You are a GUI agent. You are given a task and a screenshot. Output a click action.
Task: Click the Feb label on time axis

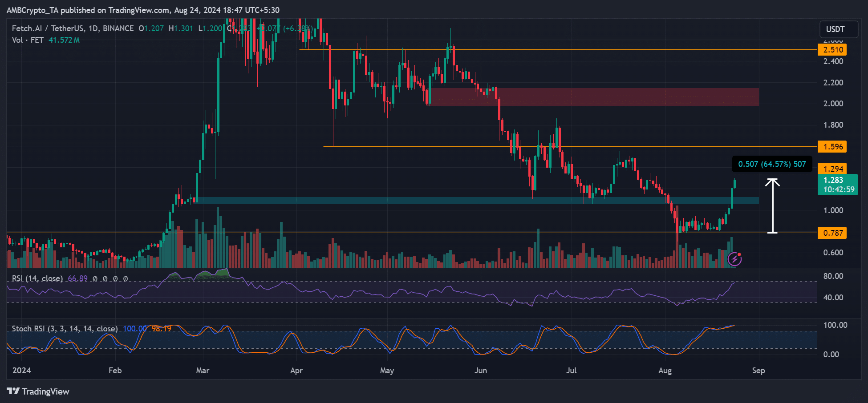click(115, 371)
